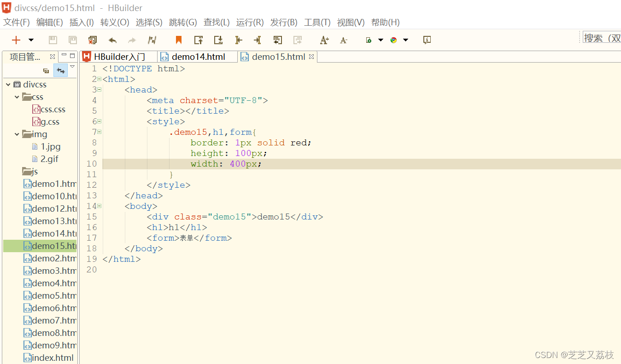
Task: Toggle link with editor icon
Action: click(60, 70)
